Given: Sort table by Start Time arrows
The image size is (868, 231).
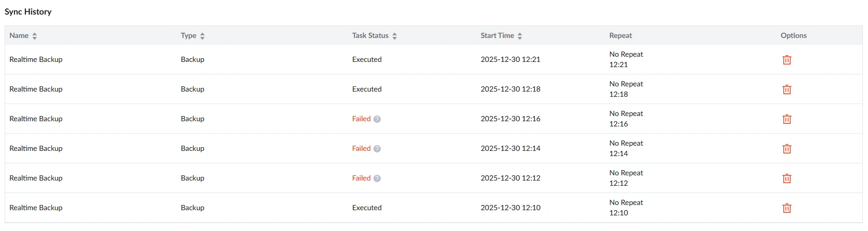Looking at the screenshot, I should click(x=520, y=36).
